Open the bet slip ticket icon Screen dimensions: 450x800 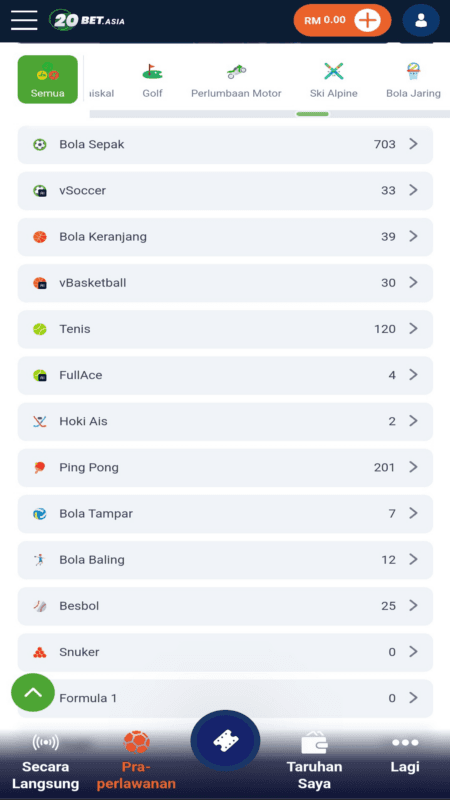[225, 740]
